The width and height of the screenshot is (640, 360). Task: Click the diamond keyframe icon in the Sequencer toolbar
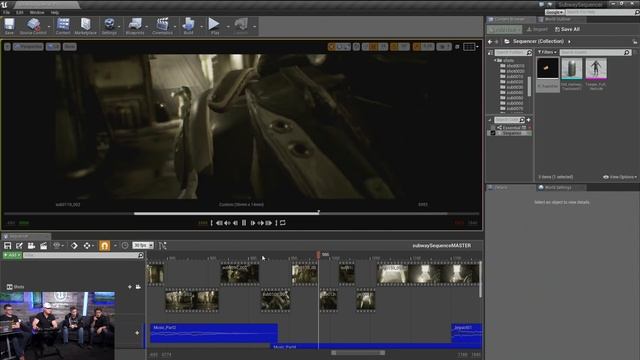pos(74,245)
